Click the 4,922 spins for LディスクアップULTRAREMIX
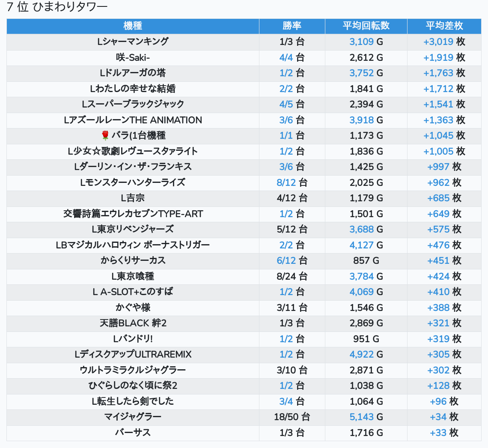The height and width of the screenshot is (448, 488). pos(362,354)
